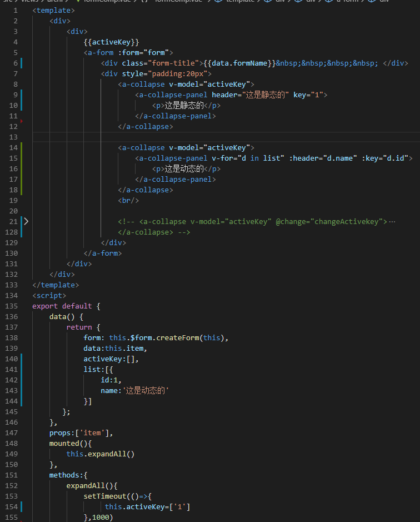
Task: Click key="1" attribute on line 9
Action: (x=308, y=95)
